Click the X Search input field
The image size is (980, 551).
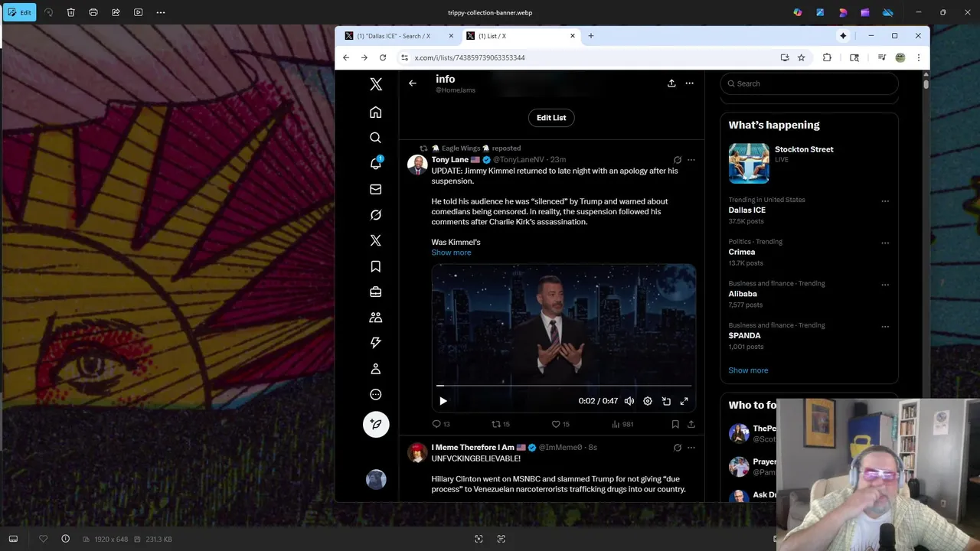click(x=809, y=83)
